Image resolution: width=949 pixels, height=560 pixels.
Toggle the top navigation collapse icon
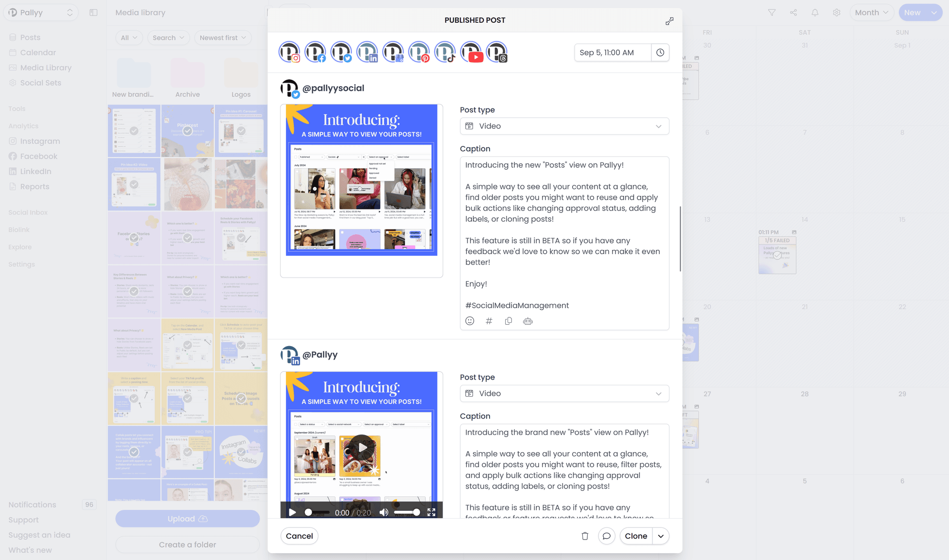[93, 12]
